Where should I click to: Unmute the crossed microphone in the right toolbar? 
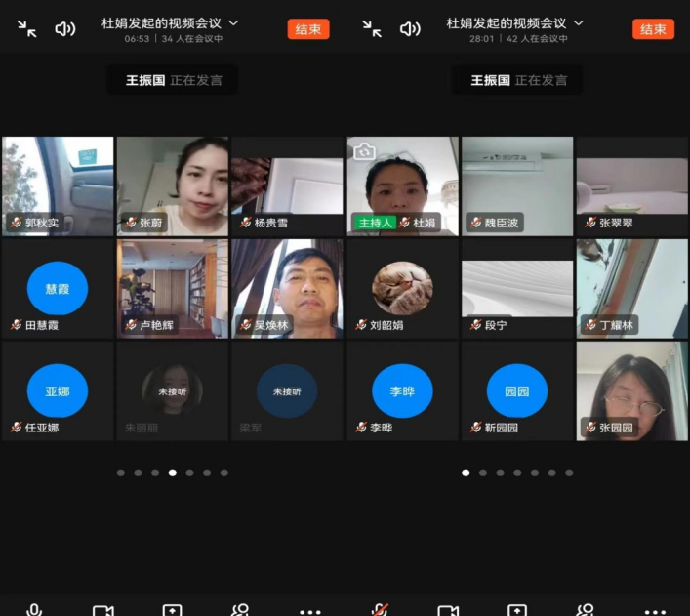pos(380,610)
